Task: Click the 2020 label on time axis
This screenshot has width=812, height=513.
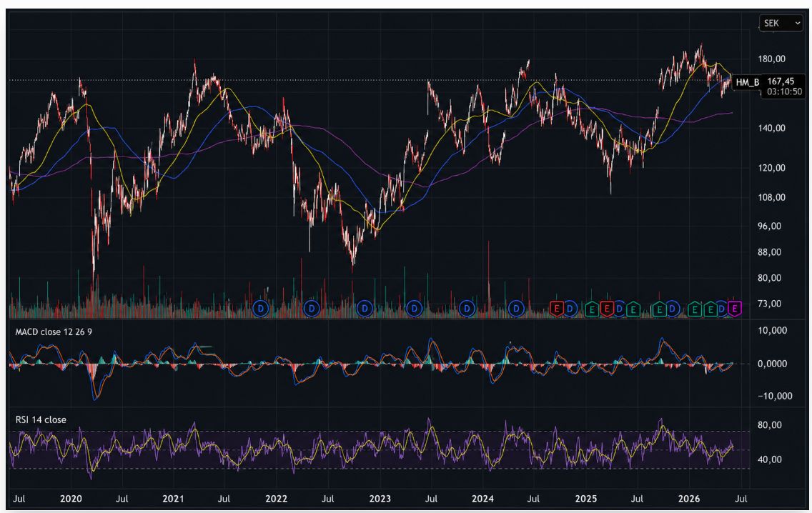Action: 71,499
